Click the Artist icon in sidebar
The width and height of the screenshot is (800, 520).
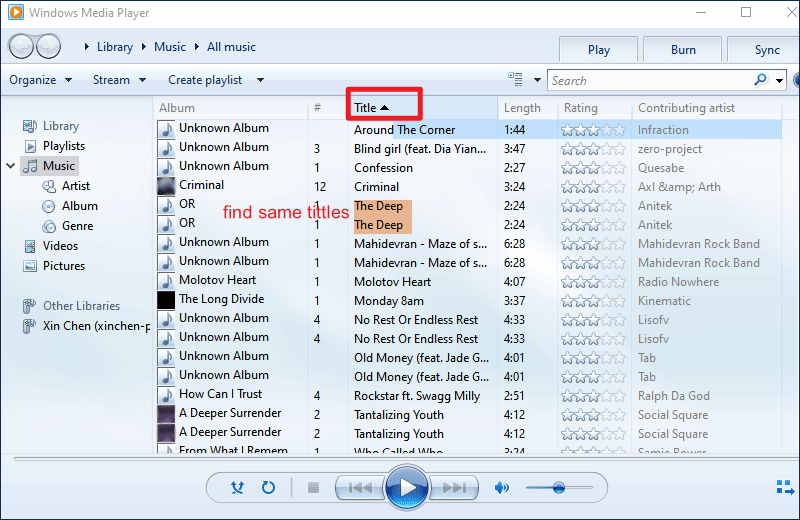click(49, 186)
